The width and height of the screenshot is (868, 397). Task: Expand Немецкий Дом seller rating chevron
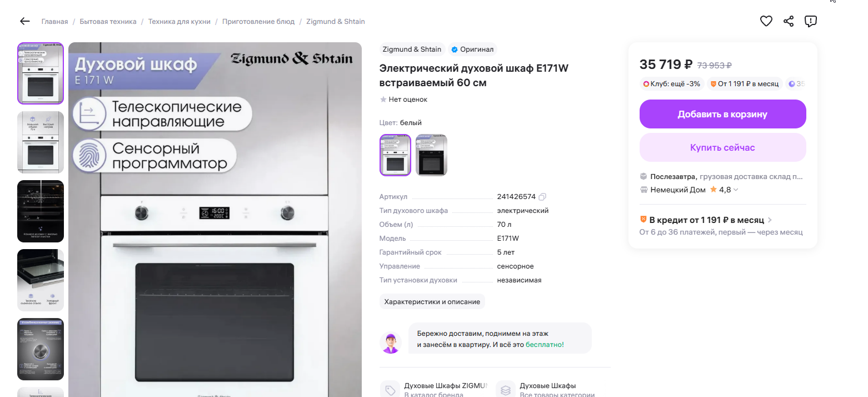point(736,190)
